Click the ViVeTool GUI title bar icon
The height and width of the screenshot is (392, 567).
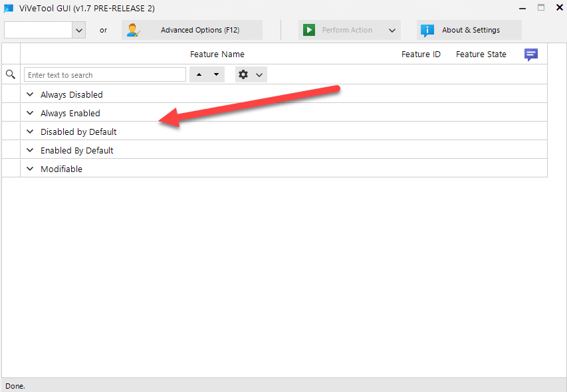tap(8, 9)
